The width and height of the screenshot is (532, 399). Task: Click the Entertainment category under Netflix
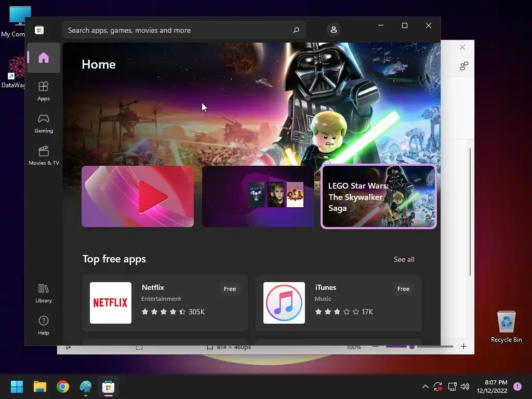(x=161, y=299)
